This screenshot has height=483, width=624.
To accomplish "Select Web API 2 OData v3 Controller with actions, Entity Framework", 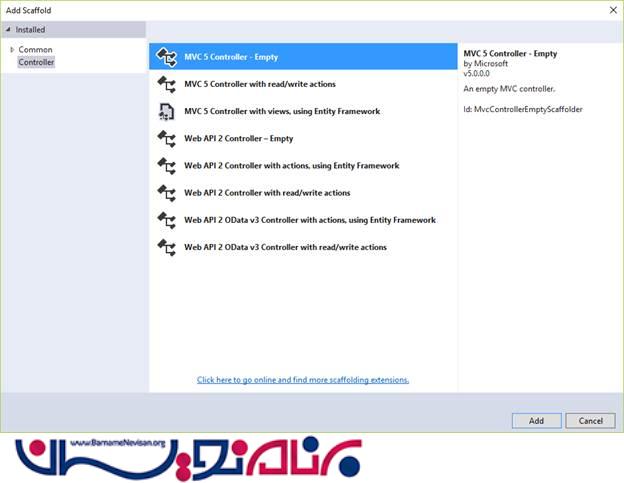I will click(303, 220).
